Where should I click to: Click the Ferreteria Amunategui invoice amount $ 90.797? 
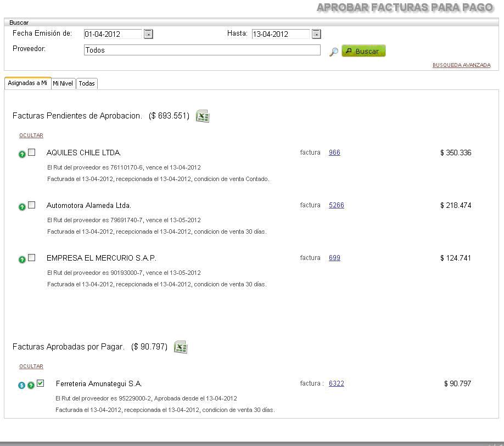pyautogui.click(x=458, y=383)
